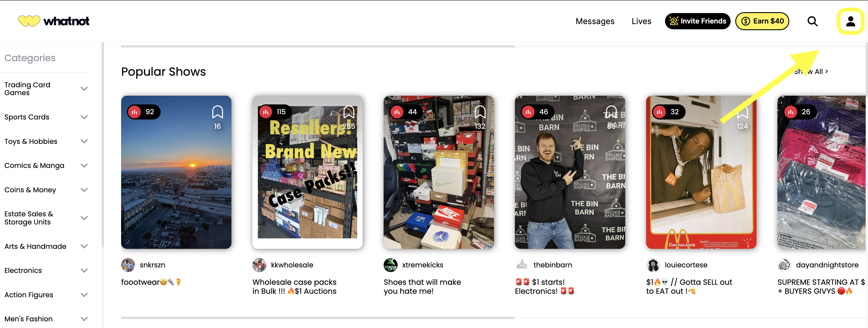This screenshot has height=328, width=868.
Task: Open snkrszn profile avatar
Action: point(128,265)
